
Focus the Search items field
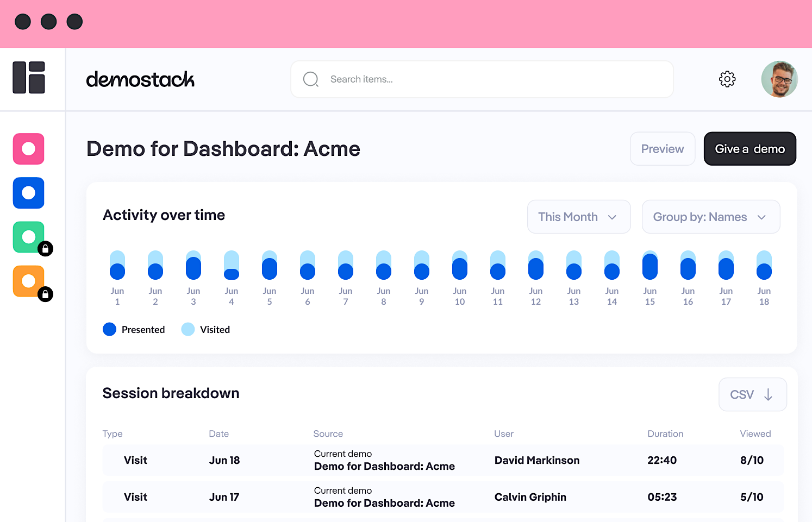click(482, 79)
